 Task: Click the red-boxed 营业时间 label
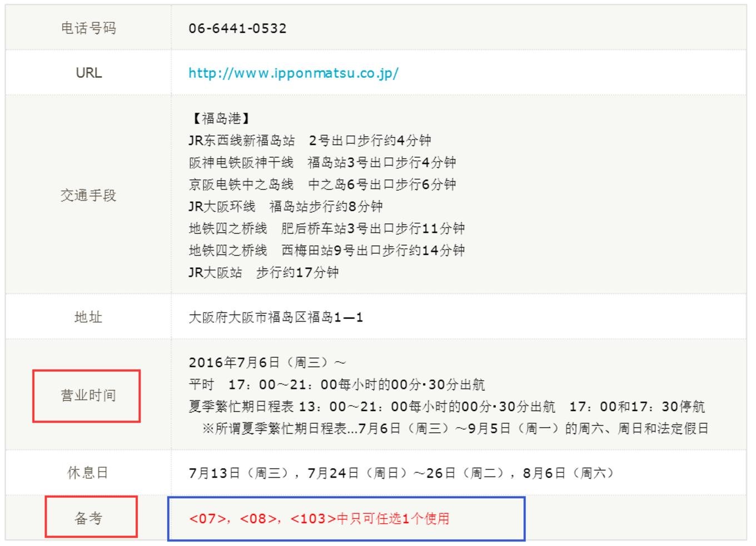[87, 395]
